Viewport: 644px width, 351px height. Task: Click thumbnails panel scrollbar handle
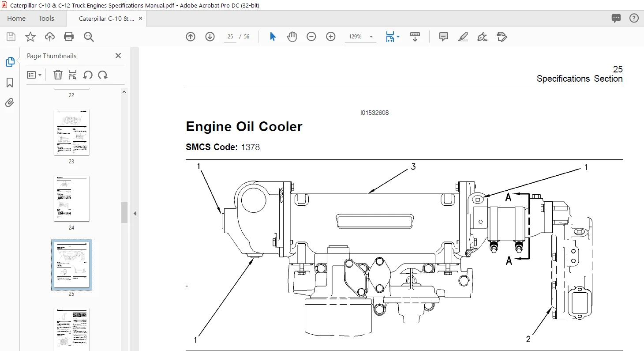[124, 213]
